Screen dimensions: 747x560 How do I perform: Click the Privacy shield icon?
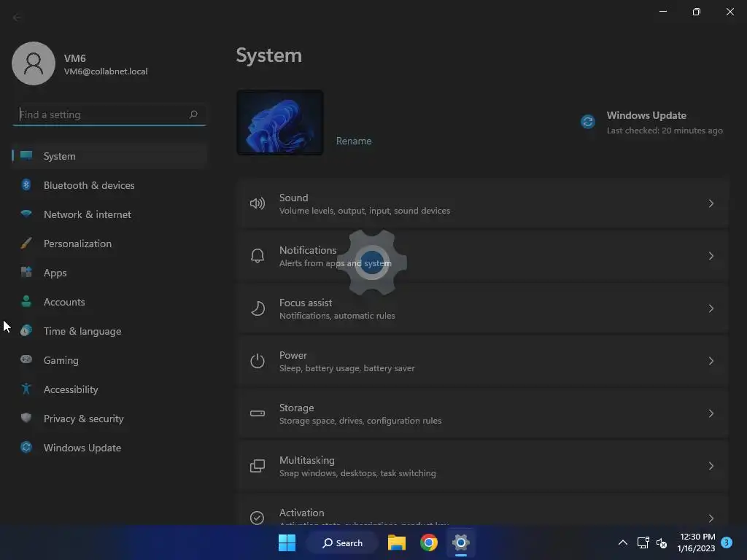(26, 418)
